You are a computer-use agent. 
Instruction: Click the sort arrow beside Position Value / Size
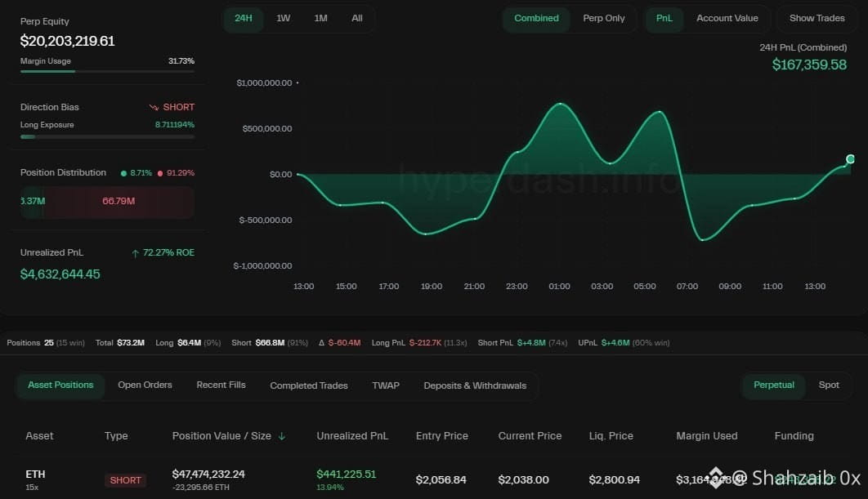(x=282, y=436)
